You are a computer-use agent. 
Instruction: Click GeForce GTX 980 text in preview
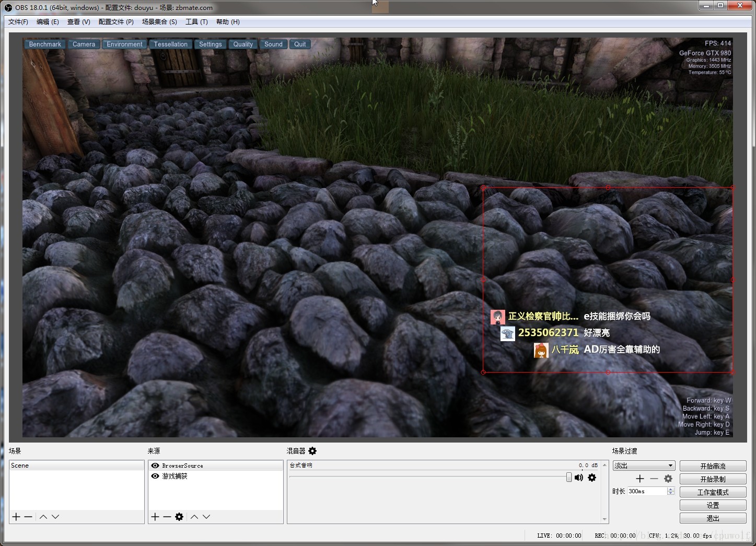point(705,53)
